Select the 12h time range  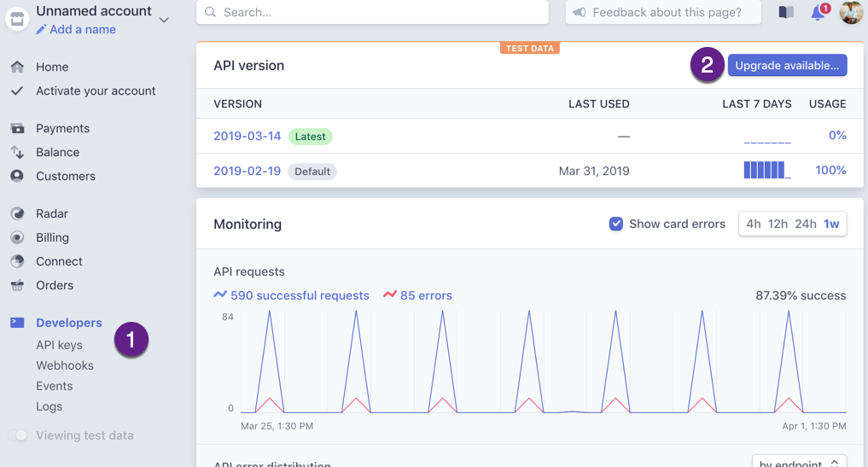(x=778, y=224)
